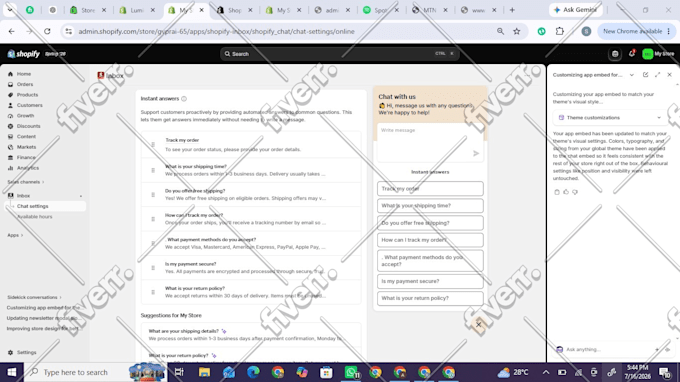680x382 pixels.
Task: Bookmark this page with star icon
Action: (x=517, y=31)
